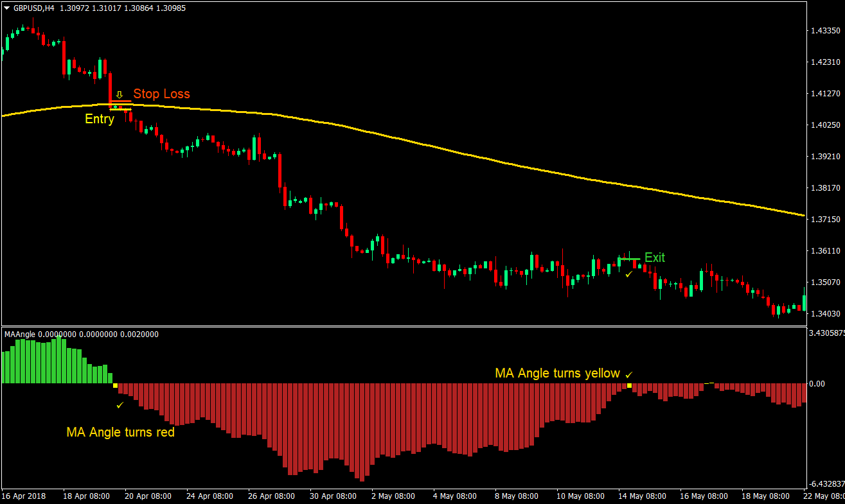Screen dimensions: 845x504
Task: Click the 0.00 level on indicator axis
Action: [817, 384]
